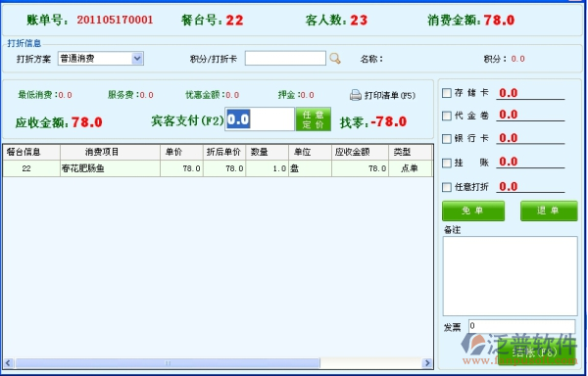The width and height of the screenshot is (588, 376).
Task: Enable the 存储卡 checkbox
Action: tap(446, 93)
